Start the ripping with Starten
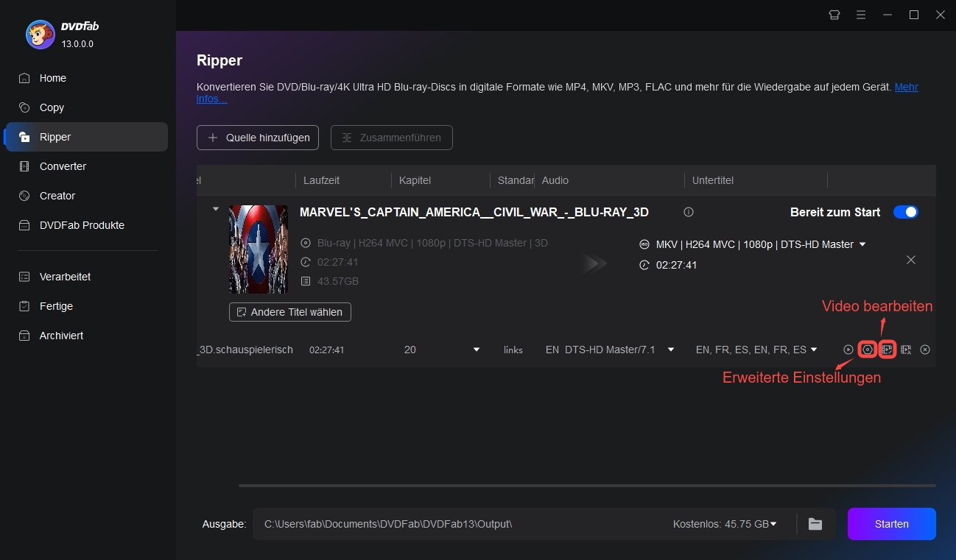The width and height of the screenshot is (956, 560). pyautogui.click(x=891, y=524)
